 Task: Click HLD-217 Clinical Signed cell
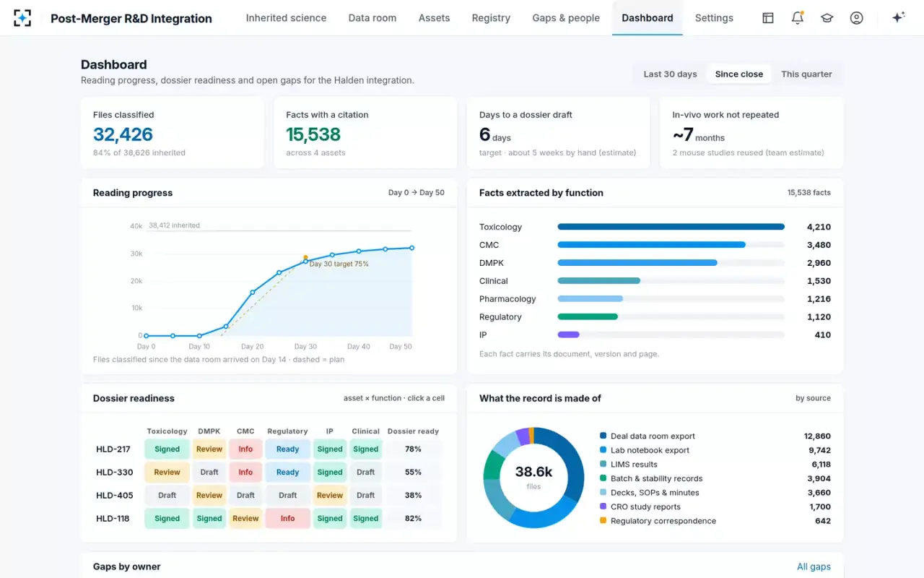pos(366,449)
